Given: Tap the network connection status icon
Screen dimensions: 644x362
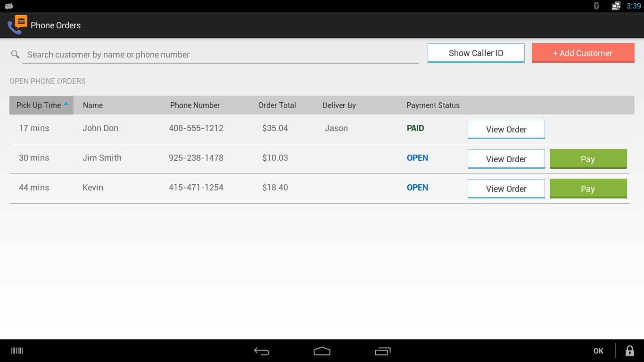Looking at the screenshot, I should click(x=616, y=6).
